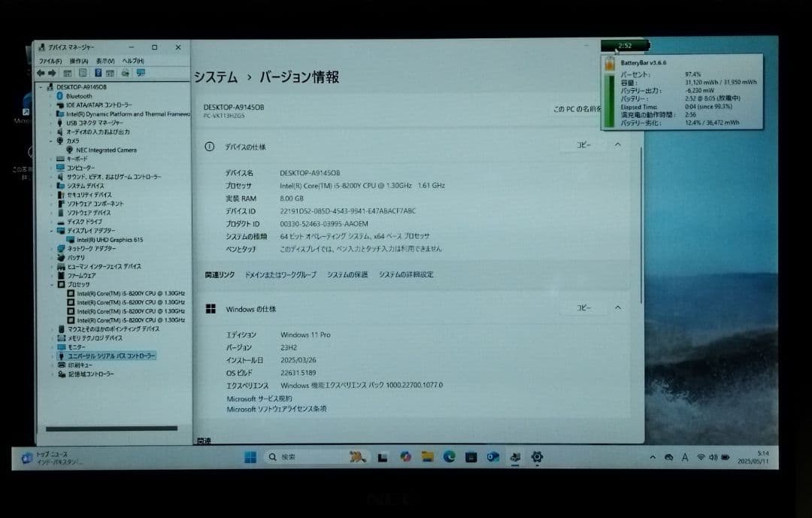
Task: Open the Settings gear on the taskbar
Action: [x=537, y=457]
